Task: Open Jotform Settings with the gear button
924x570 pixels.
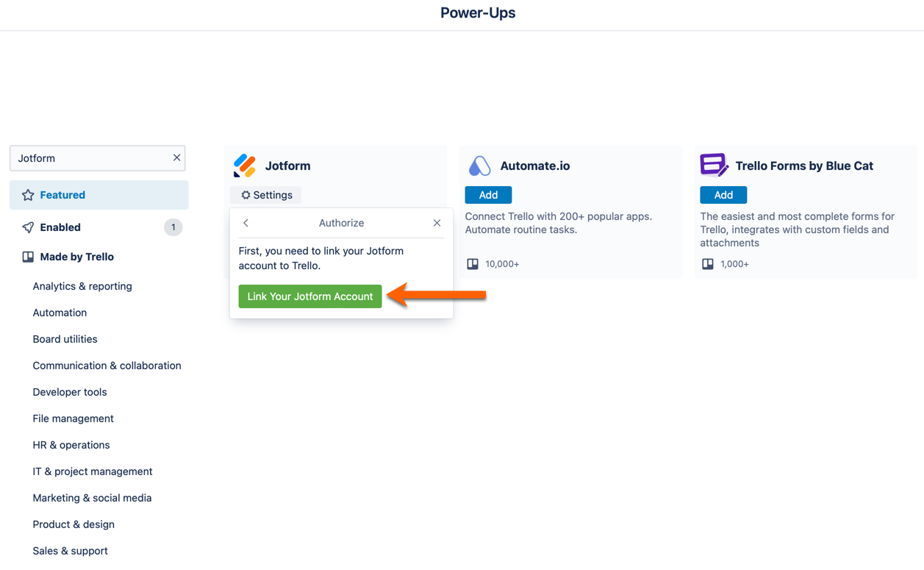Action: [x=266, y=195]
